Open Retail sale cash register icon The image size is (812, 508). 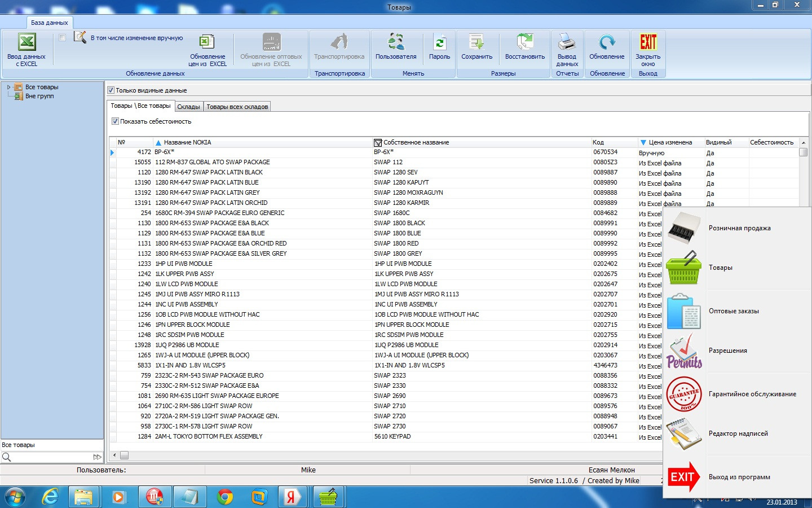coord(683,228)
